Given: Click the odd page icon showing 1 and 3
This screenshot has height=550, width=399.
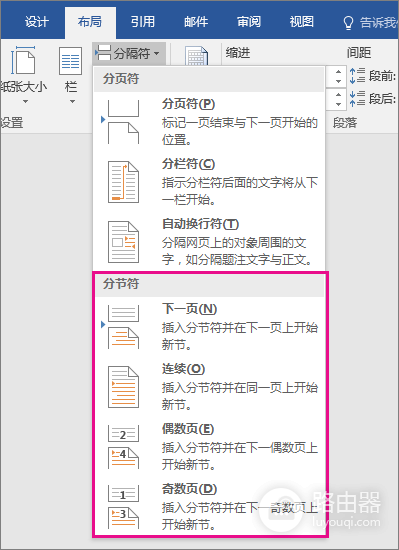Looking at the screenshot, I should [x=123, y=507].
